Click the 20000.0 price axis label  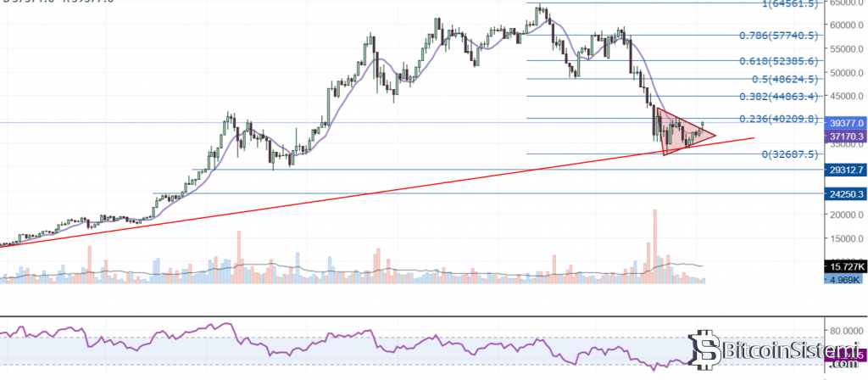click(x=844, y=215)
